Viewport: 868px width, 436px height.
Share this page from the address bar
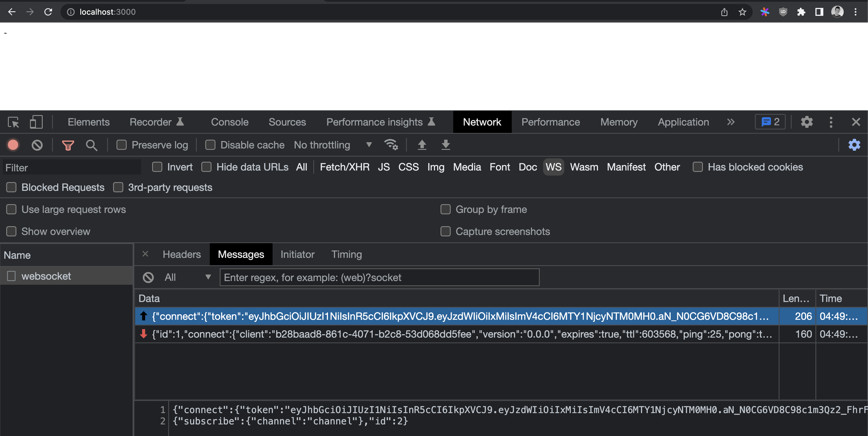(724, 12)
